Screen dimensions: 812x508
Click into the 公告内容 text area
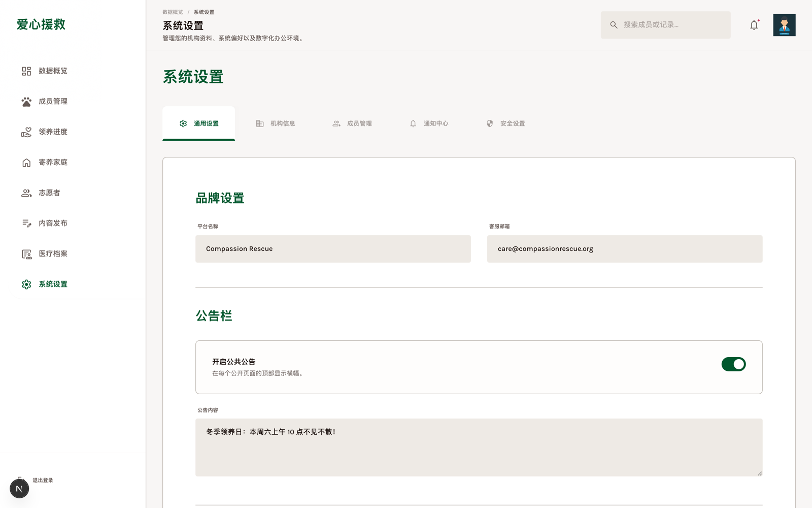[479, 448]
